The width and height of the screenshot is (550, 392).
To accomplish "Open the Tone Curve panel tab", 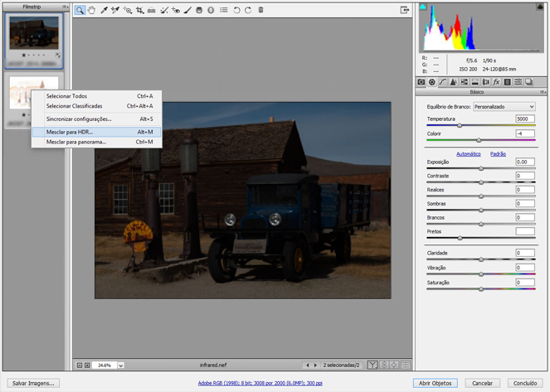I will 443,82.
